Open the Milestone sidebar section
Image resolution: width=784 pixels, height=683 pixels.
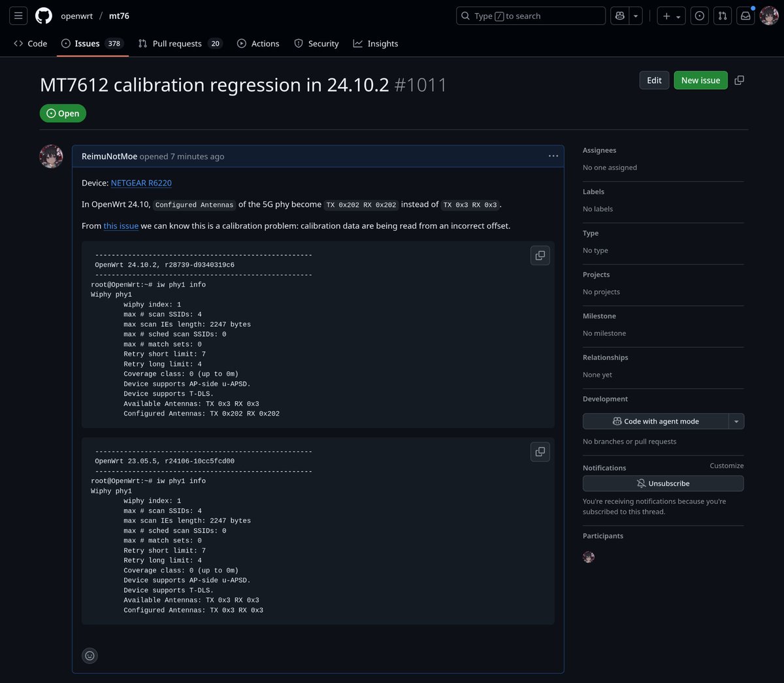pos(599,316)
